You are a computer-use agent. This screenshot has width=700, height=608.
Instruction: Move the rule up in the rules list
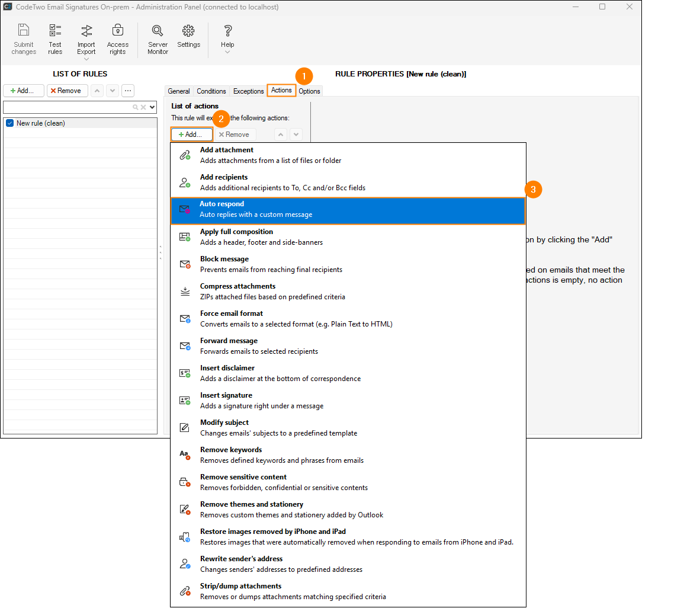pyautogui.click(x=97, y=91)
